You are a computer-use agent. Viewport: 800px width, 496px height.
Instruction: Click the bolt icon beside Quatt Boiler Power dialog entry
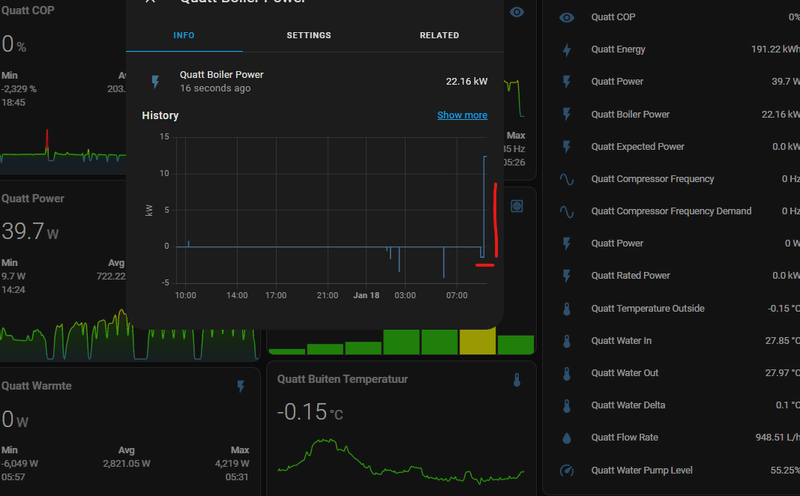(156, 82)
